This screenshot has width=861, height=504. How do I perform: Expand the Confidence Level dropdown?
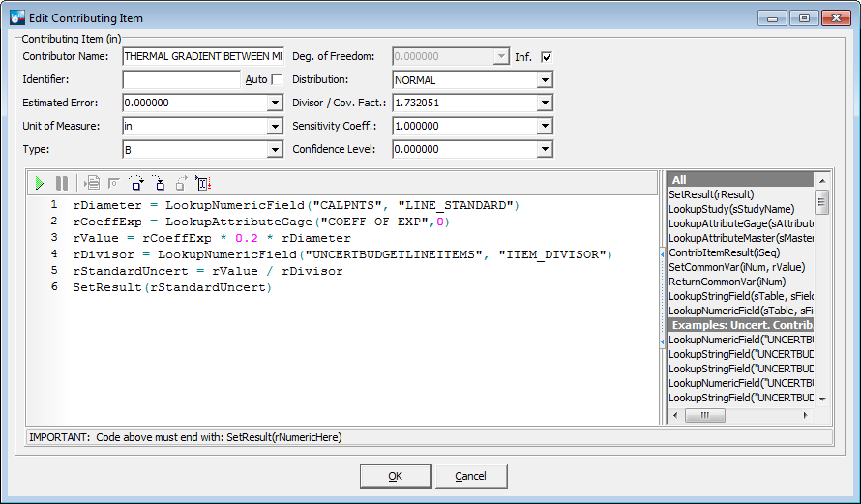click(545, 149)
